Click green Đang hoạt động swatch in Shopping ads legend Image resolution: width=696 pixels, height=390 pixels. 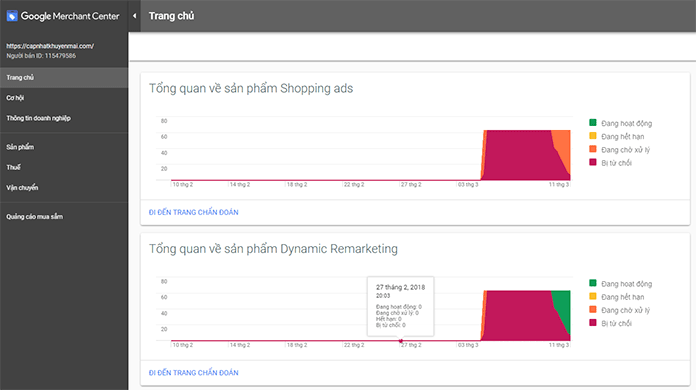coord(593,122)
